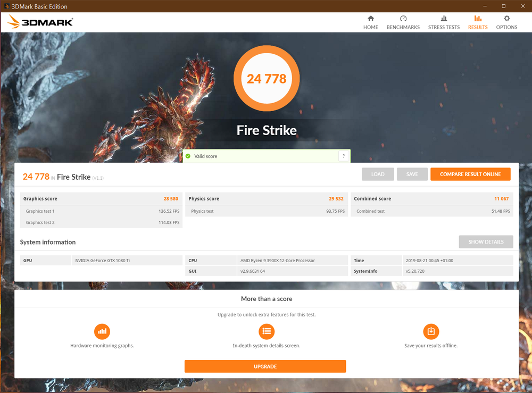This screenshot has width=532, height=393.
Task: Maximize the 3DMark window
Action: [503, 6]
